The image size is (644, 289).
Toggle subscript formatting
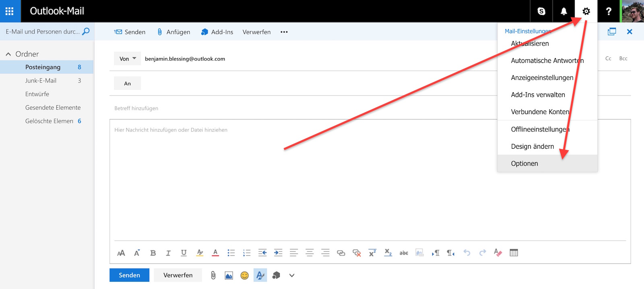[x=388, y=253]
